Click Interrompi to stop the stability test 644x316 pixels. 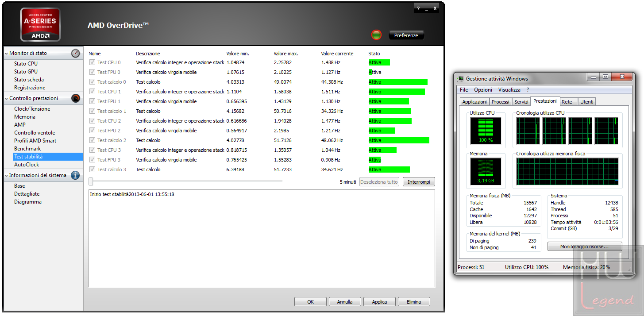coord(419,182)
